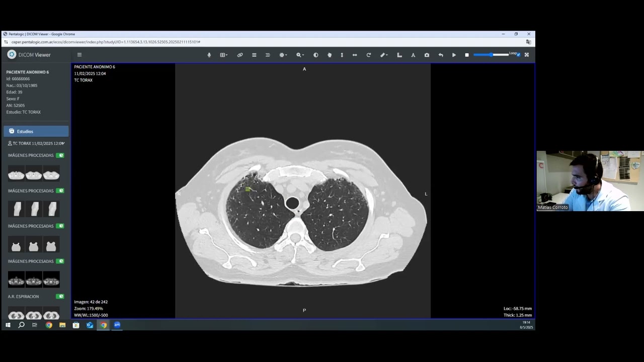
Task: Open the magnifier zoom dropdown
Action: [300, 55]
